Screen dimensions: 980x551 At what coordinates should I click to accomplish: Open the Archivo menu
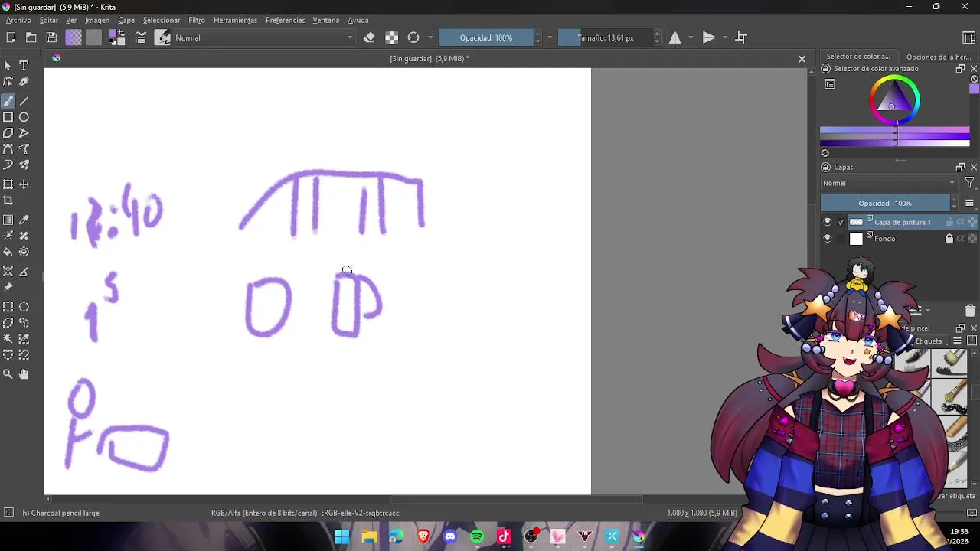click(18, 20)
